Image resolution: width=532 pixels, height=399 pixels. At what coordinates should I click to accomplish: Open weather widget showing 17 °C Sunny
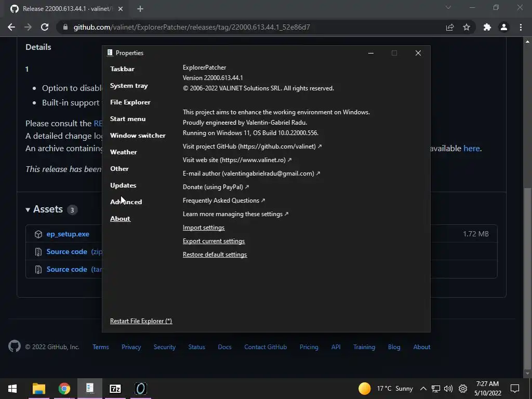click(386, 389)
